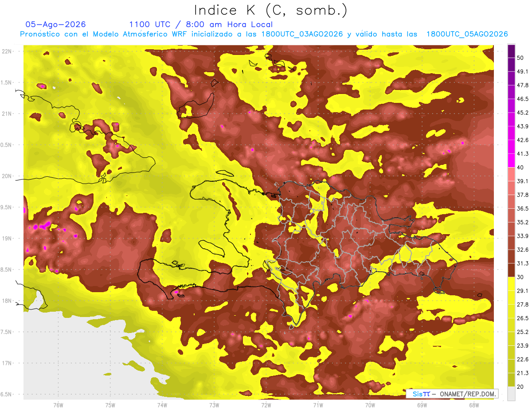
Task: Pick the olive color bar segment between 20 and 21.3
Action: click(511, 380)
